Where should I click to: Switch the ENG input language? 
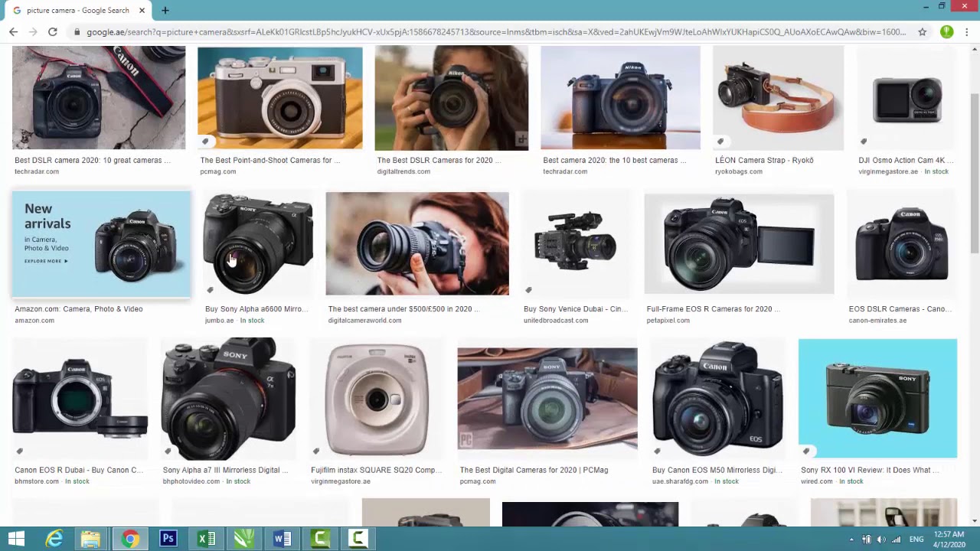coord(916,540)
